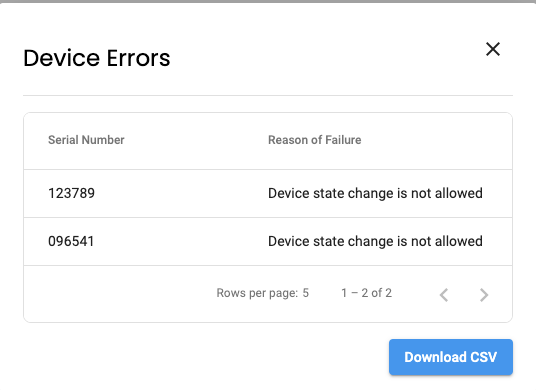
Task: Click the Device Errors dialog title
Action: tap(97, 58)
